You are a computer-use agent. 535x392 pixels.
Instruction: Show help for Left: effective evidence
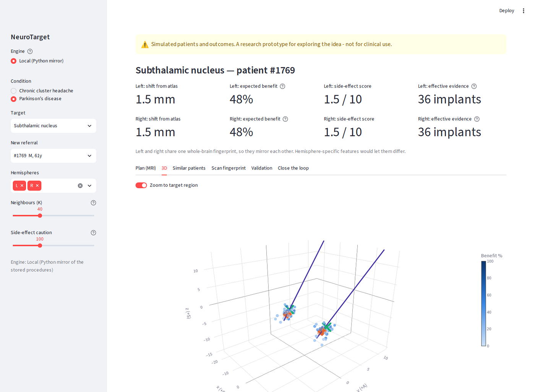474,86
